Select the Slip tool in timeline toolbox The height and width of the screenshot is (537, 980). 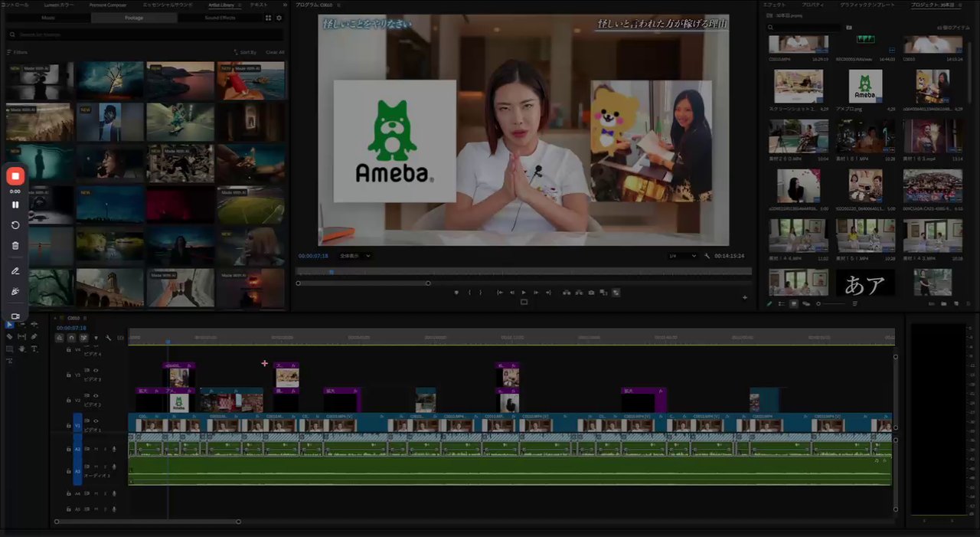pyautogui.click(x=21, y=336)
